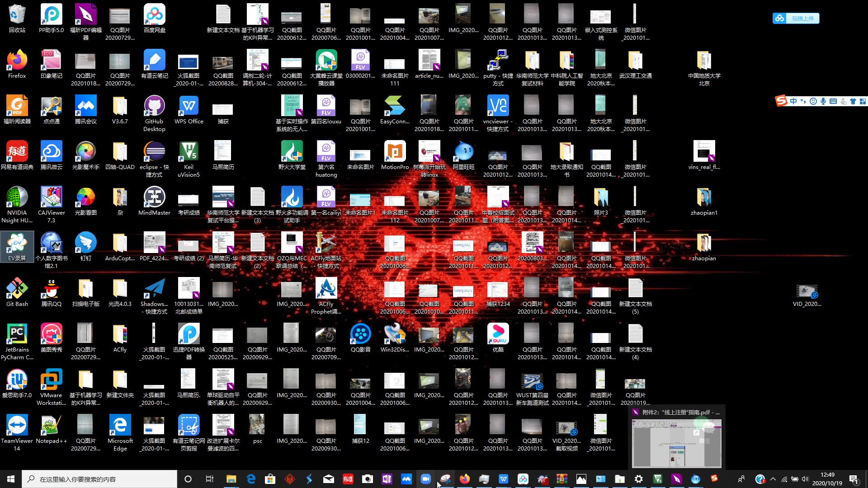Open Microsoft Store from the taskbar

click(270, 479)
